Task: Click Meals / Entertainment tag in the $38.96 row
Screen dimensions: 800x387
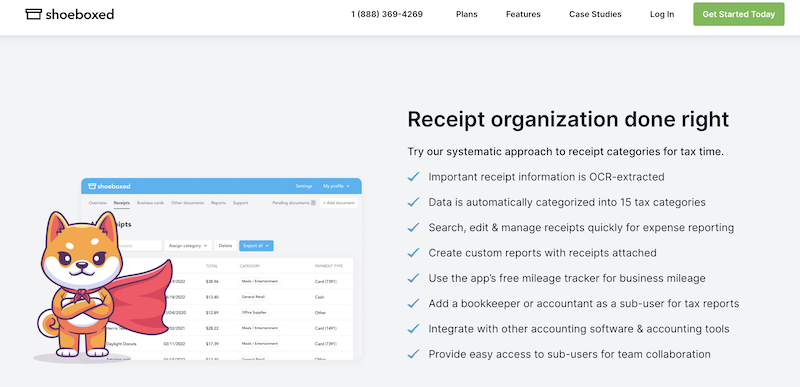Action: click(260, 281)
